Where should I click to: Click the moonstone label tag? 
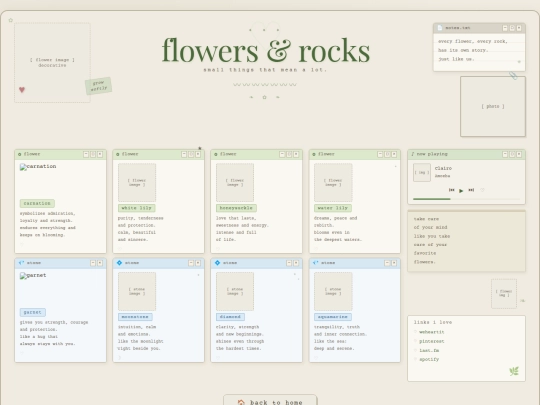point(135,317)
